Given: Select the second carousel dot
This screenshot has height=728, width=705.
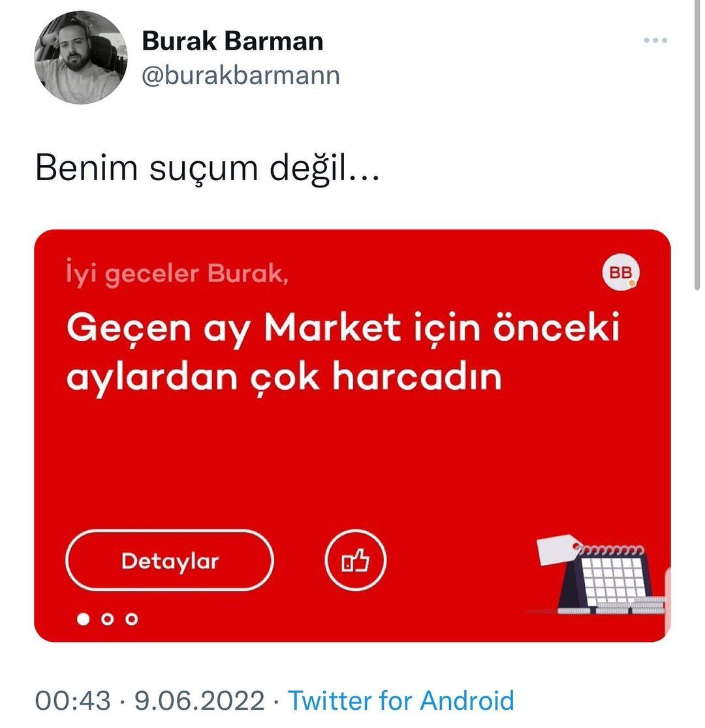Looking at the screenshot, I should click(x=107, y=619).
